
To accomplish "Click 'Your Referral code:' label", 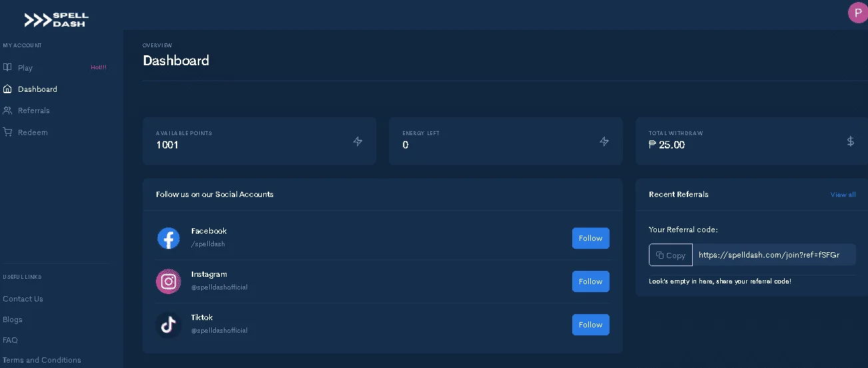I will click(683, 230).
